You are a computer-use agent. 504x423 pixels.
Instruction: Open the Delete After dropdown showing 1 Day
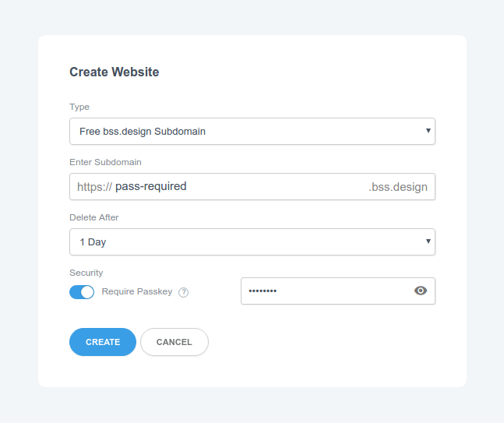(x=252, y=241)
